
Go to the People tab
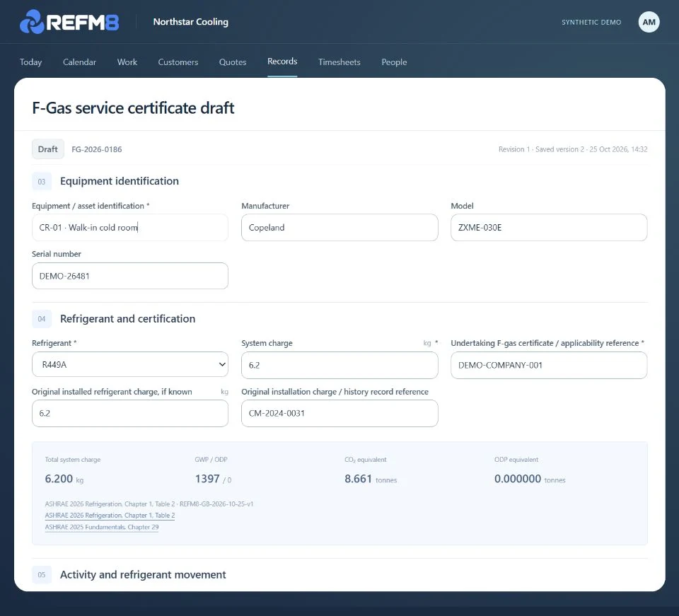pos(394,62)
